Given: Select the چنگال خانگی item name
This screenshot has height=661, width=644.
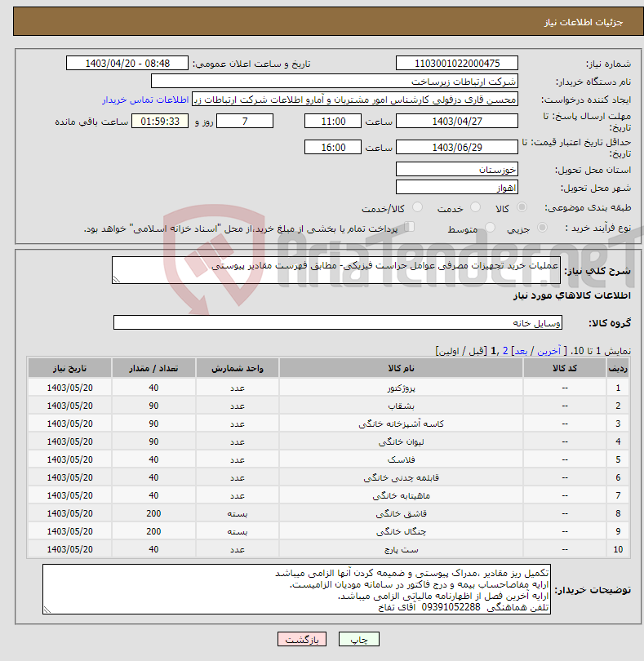Looking at the screenshot, I should [401, 531].
